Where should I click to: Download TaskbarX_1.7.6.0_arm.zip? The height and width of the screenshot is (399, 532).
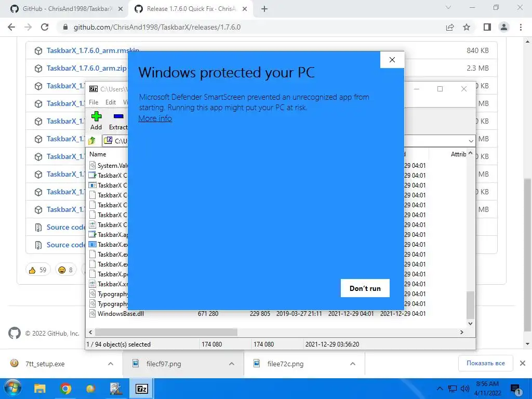[87, 68]
